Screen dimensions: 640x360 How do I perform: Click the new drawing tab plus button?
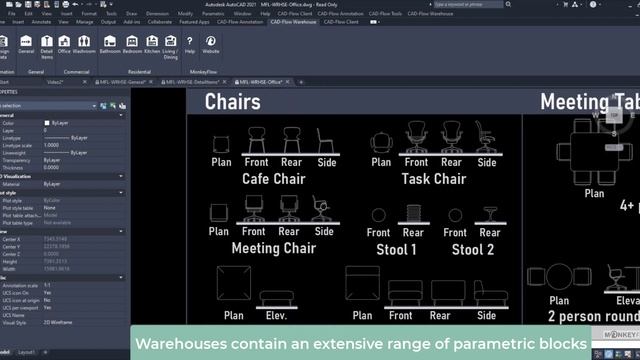tap(301, 82)
